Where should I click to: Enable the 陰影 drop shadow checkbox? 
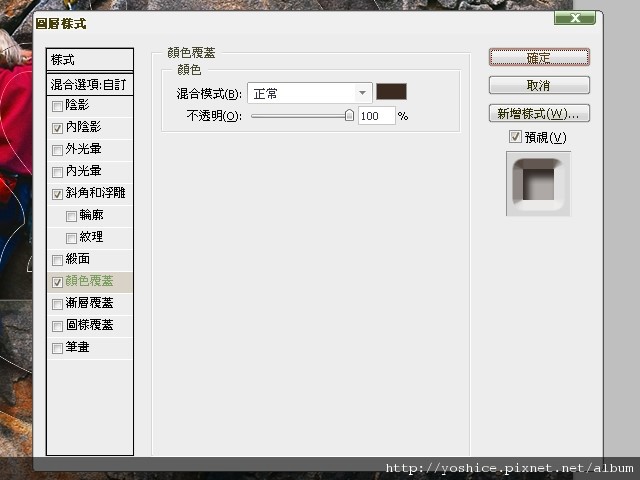click(57, 106)
